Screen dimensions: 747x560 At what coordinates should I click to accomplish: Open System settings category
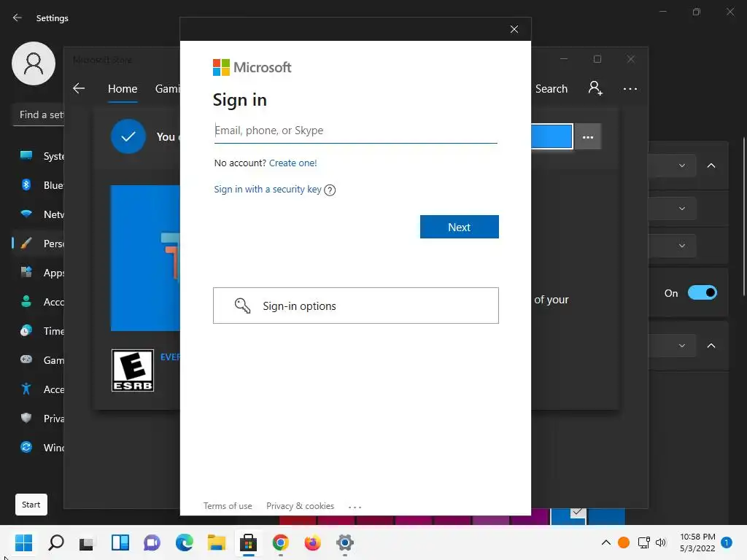(38, 156)
